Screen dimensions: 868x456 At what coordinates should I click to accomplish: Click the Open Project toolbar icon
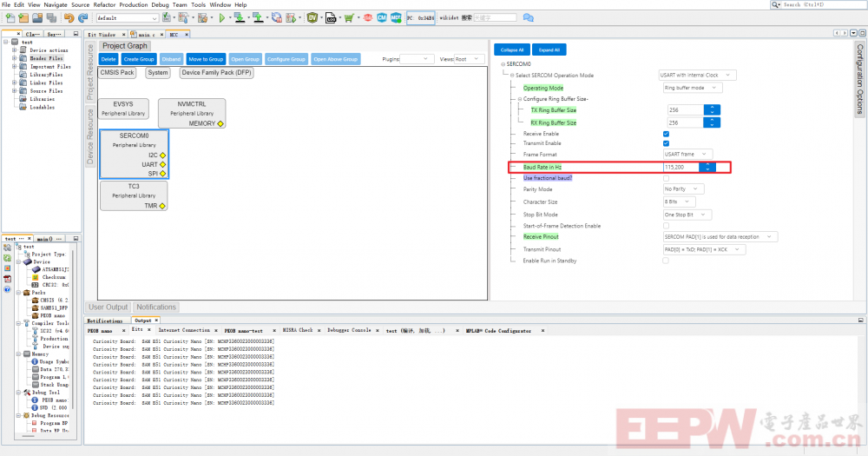click(x=37, y=17)
